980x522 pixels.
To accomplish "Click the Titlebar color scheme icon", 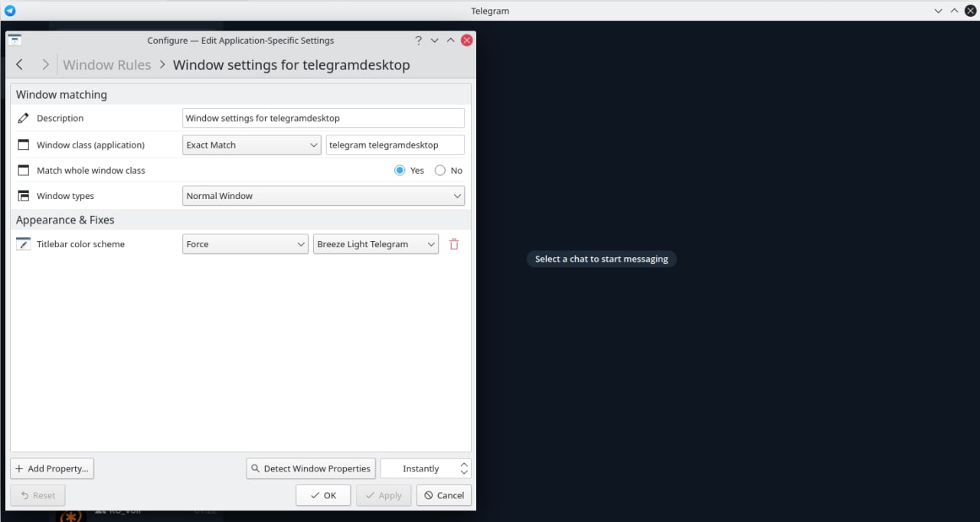I will 23,244.
